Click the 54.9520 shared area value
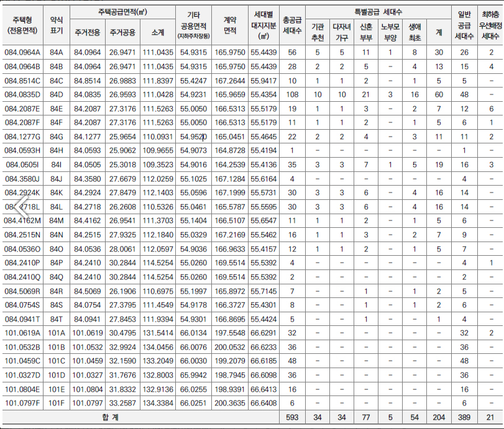 tap(193, 137)
